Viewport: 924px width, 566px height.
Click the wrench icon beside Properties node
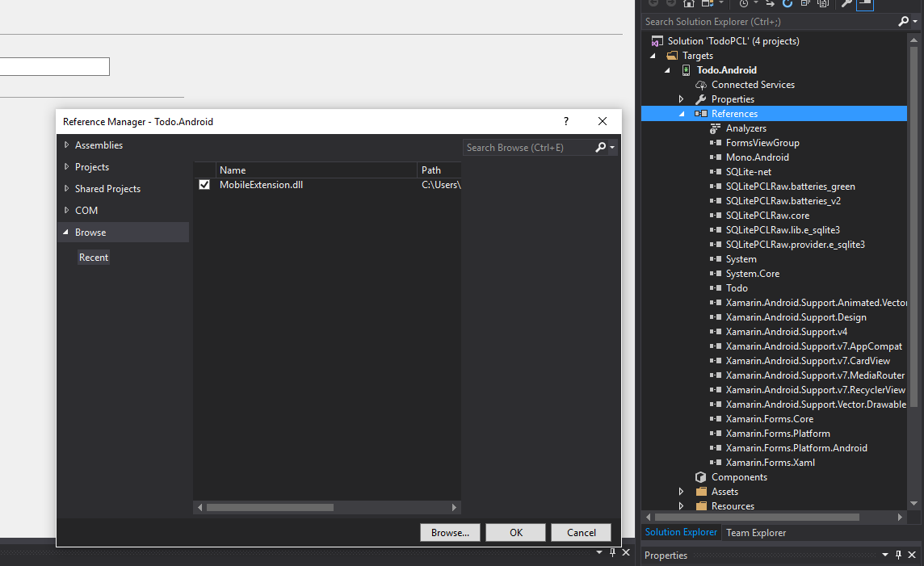point(700,99)
